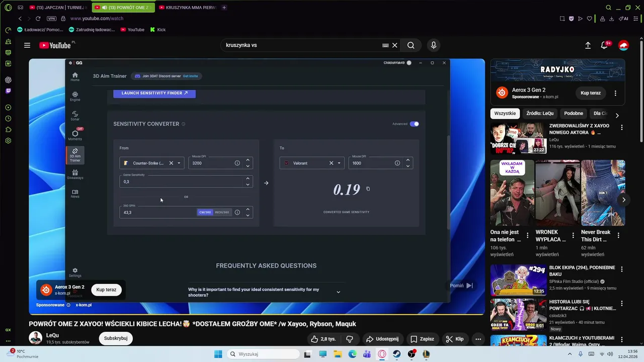
Task: Open the YouTube account avatar menu
Action: pyautogui.click(x=623, y=45)
